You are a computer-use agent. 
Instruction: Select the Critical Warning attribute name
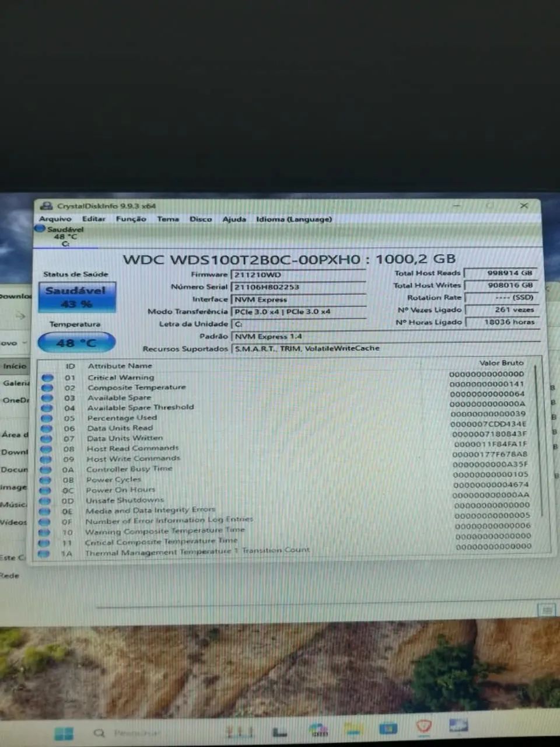pyautogui.click(x=121, y=378)
